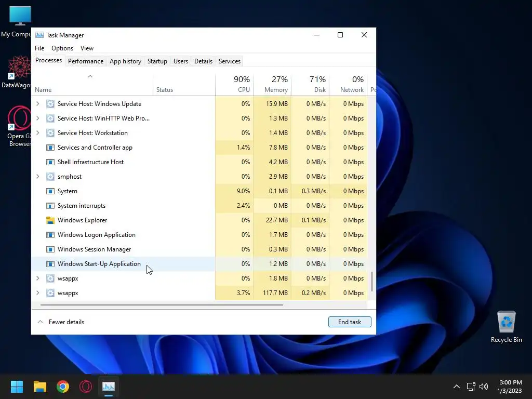Click the Task Manager taskbar icon
The image size is (532, 399).
pyautogui.click(x=109, y=387)
